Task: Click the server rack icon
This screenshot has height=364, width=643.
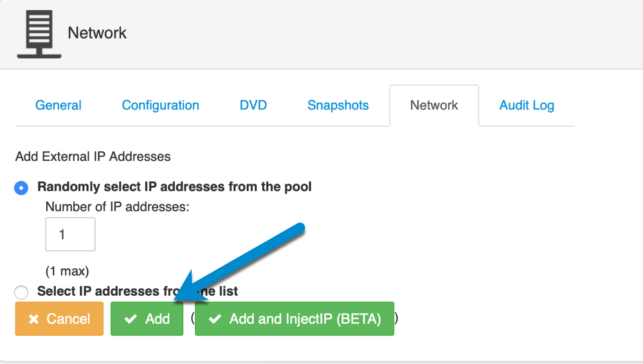Action: [x=39, y=32]
